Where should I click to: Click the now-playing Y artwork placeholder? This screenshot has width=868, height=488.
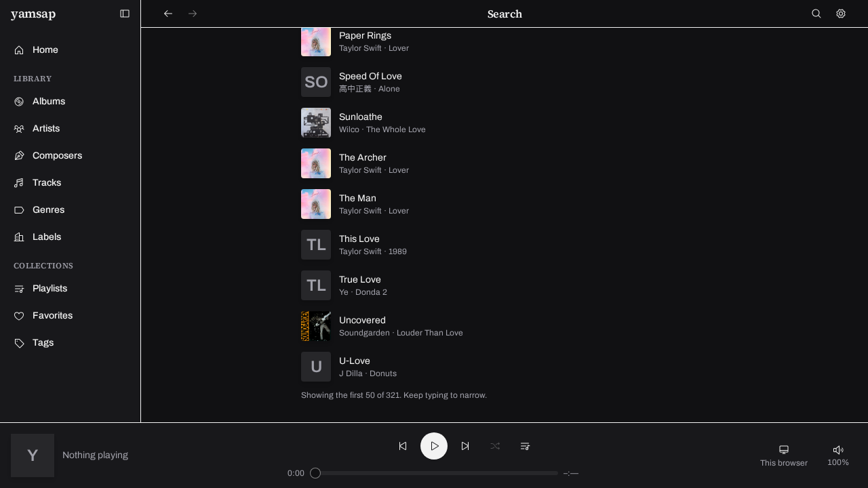33,455
